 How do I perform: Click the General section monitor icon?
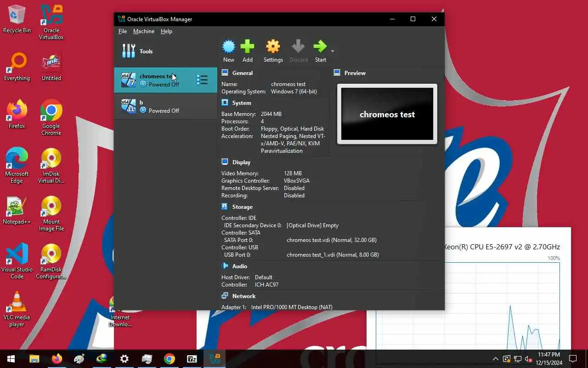[225, 73]
